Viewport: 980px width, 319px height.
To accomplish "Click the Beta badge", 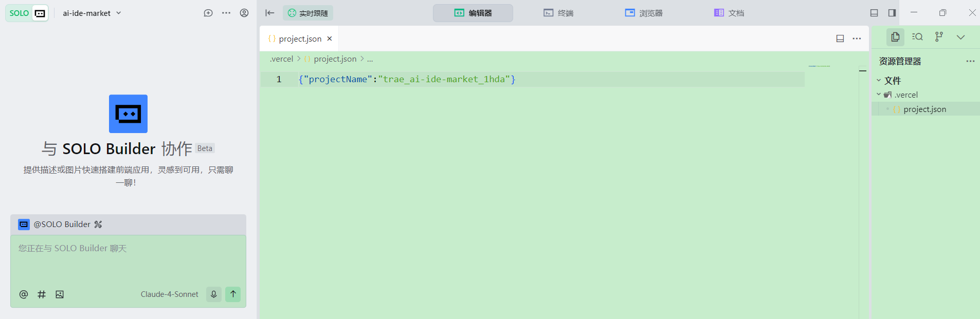I will pos(205,148).
